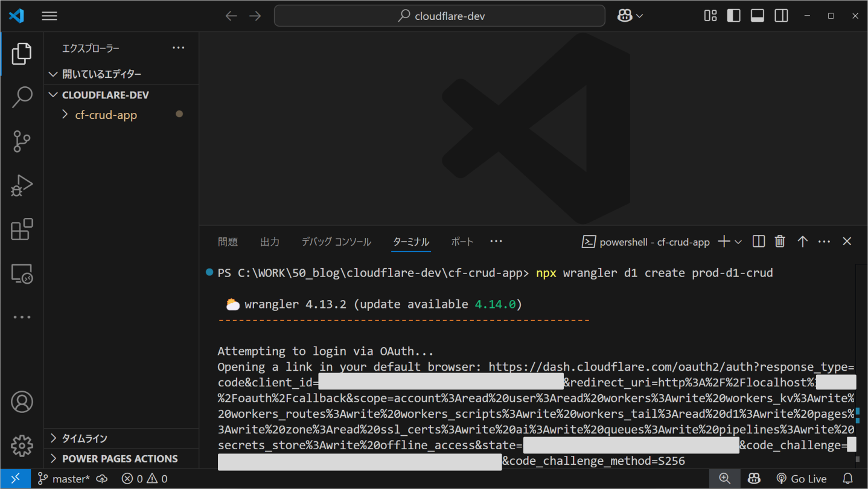The width and height of the screenshot is (868, 489).
Task: Open the Remote Explorer view
Action: click(x=22, y=273)
